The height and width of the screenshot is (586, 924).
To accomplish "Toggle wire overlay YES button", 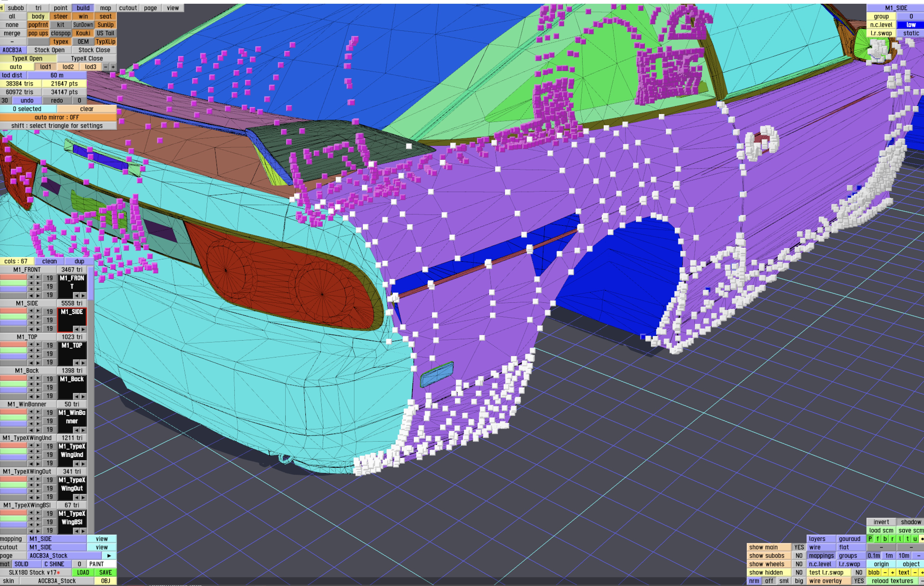I will [x=859, y=581].
